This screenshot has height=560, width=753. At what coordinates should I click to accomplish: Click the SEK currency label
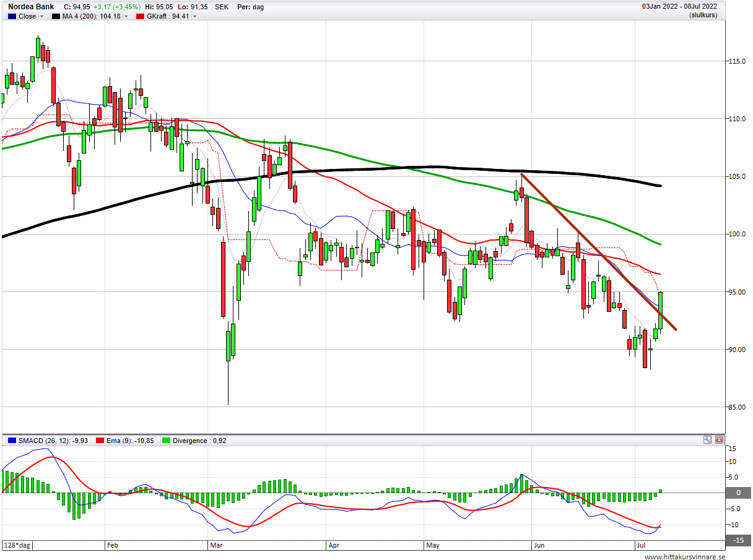click(x=222, y=7)
